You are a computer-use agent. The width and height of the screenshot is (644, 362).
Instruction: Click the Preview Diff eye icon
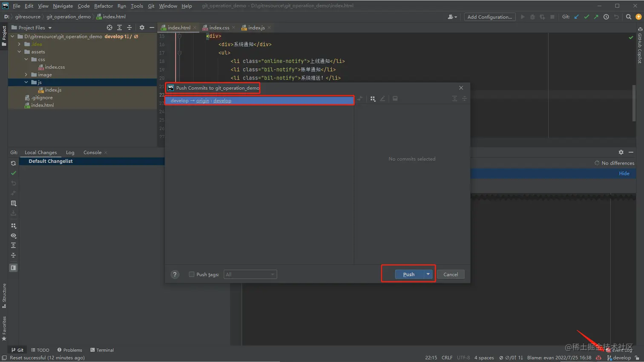(x=13, y=235)
